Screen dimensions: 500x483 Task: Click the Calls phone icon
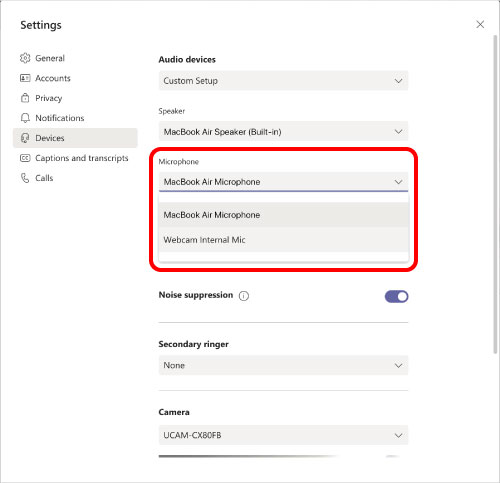(x=25, y=178)
